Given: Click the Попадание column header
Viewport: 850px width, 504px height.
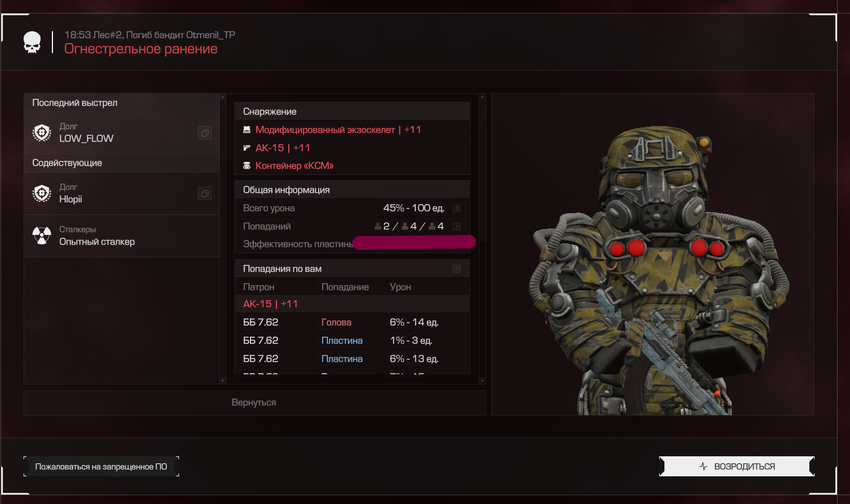Looking at the screenshot, I should click(x=345, y=287).
